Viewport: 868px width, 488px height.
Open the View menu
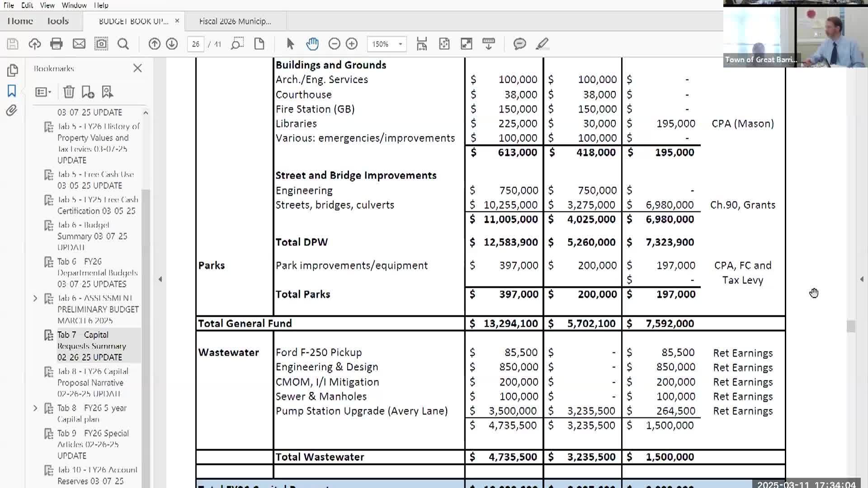(x=47, y=5)
